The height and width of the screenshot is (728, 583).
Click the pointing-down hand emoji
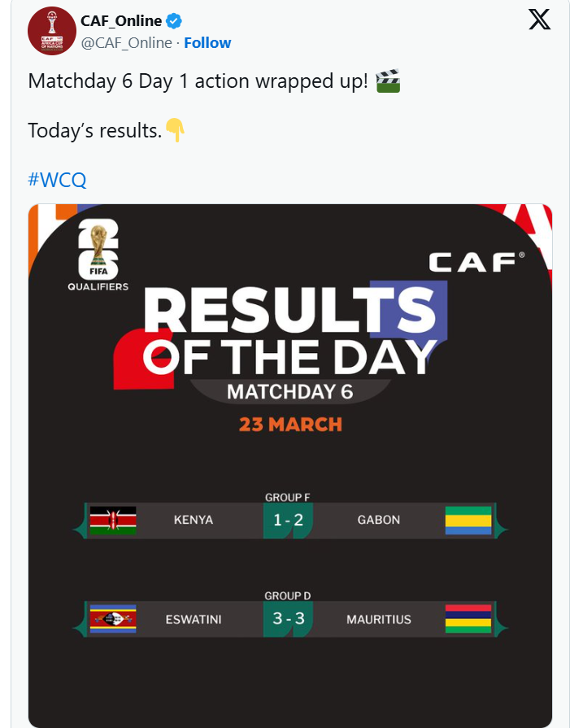coord(176,130)
